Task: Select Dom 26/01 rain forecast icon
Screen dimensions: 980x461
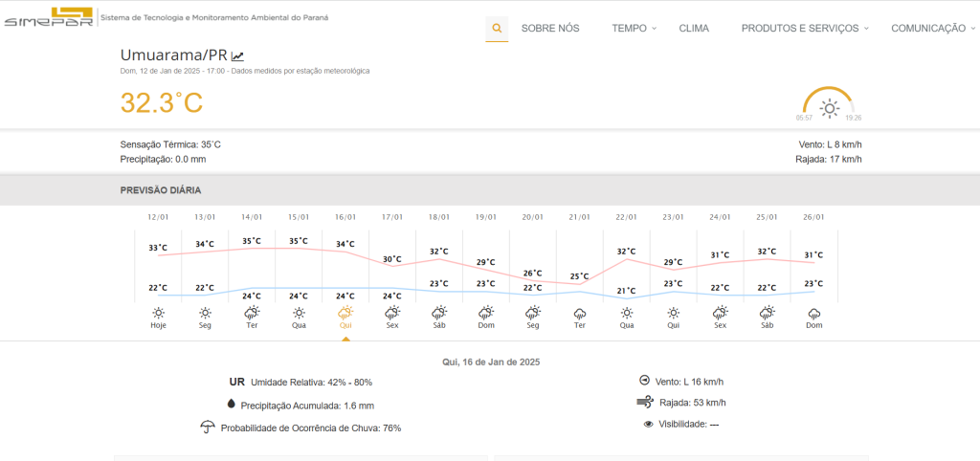Action: point(814,313)
